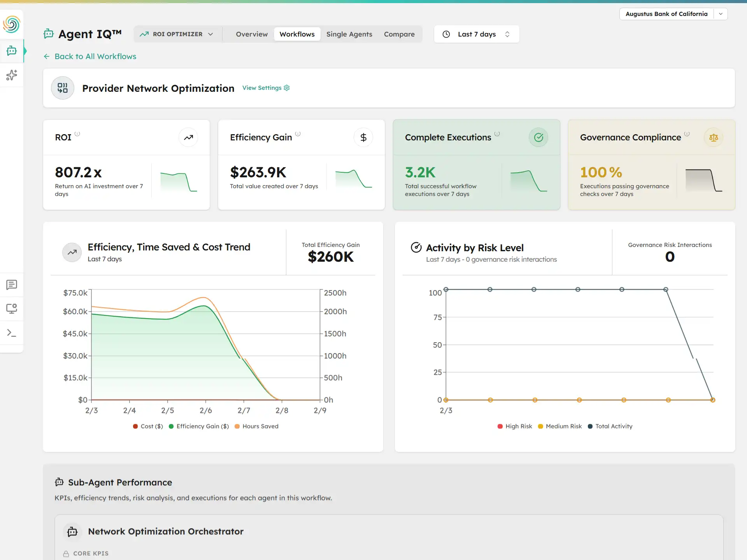The width and height of the screenshot is (747, 560).
Task: Select the sparkles AI tools sidebar icon
Action: click(12, 75)
